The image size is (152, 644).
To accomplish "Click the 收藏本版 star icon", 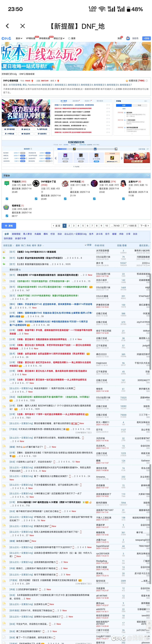I will (127, 81).
